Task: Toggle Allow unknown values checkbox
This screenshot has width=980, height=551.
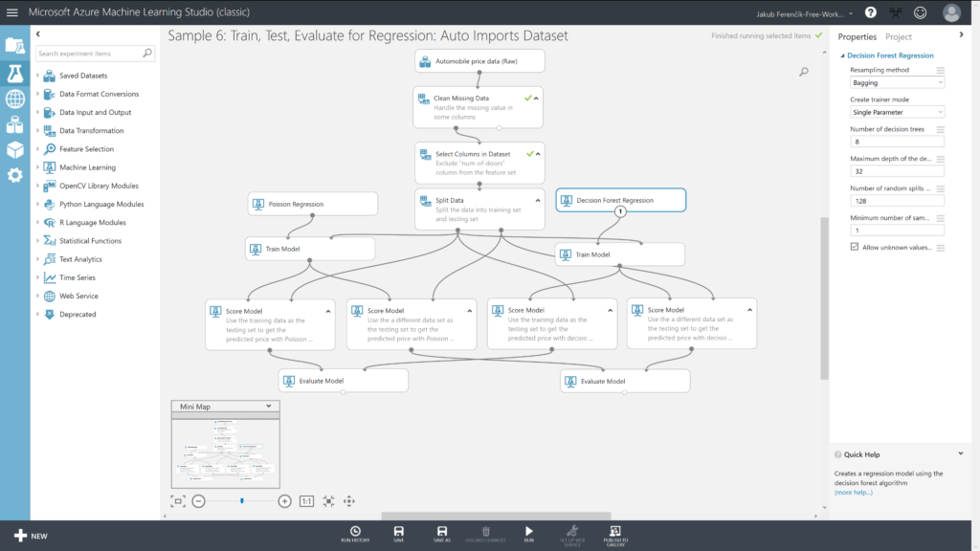Action: 855,247
